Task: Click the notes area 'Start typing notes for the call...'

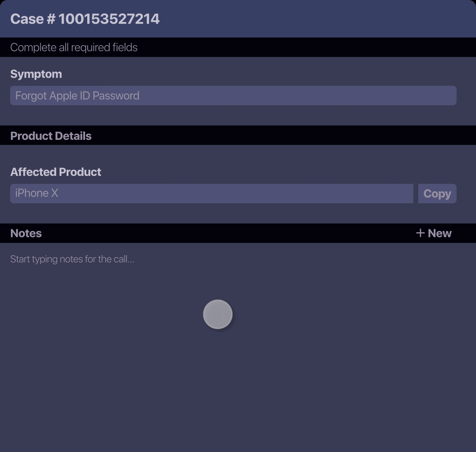Action: click(72, 259)
